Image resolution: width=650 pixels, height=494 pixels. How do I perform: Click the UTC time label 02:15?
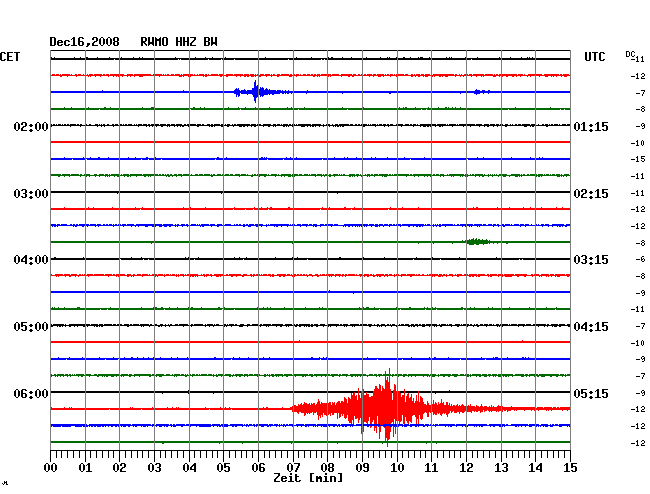click(x=591, y=194)
